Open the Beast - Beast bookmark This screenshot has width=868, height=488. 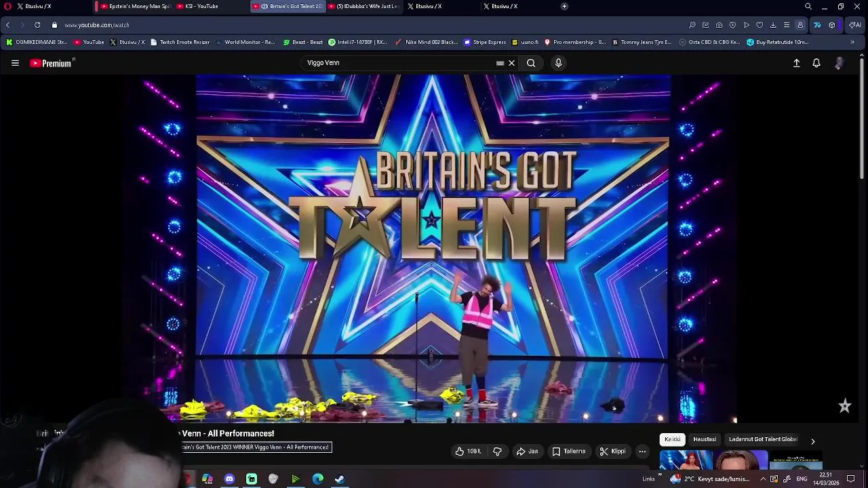[x=303, y=42]
